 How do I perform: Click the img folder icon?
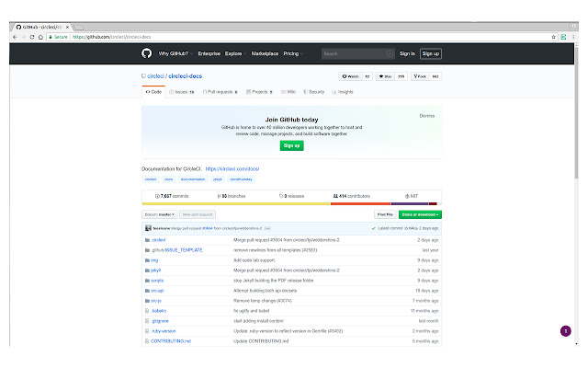pos(147,260)
